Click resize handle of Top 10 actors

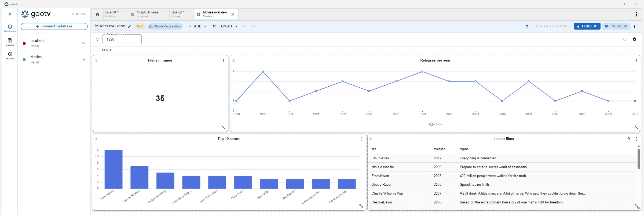[361, 206]
